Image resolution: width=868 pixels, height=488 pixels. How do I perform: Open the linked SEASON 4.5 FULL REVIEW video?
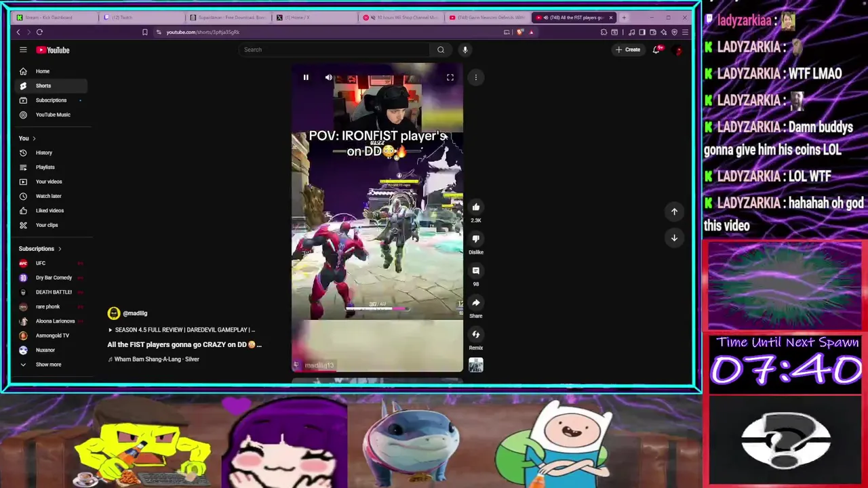click(x=182, y=330)
